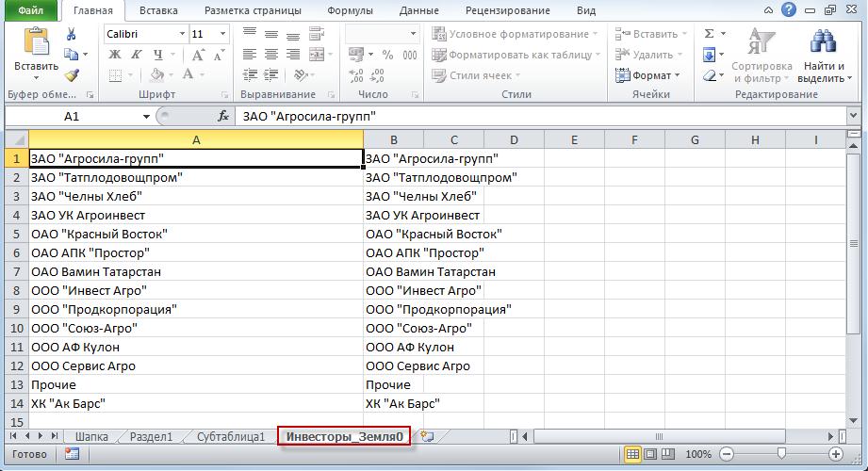Click the Excel Help question mark icon
Image resolution: width=868 pixels, height=471 pixels.
point(788,9)
